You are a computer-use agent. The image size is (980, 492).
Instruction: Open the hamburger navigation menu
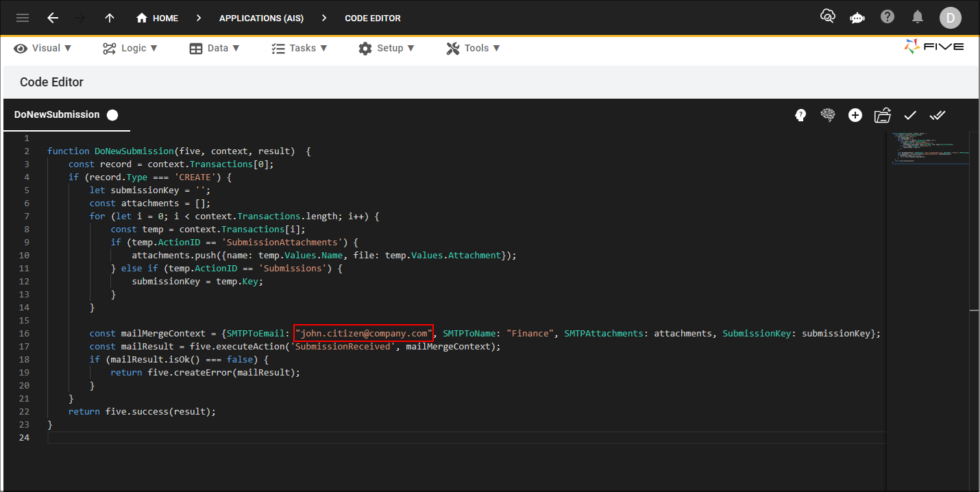[22, 18]
